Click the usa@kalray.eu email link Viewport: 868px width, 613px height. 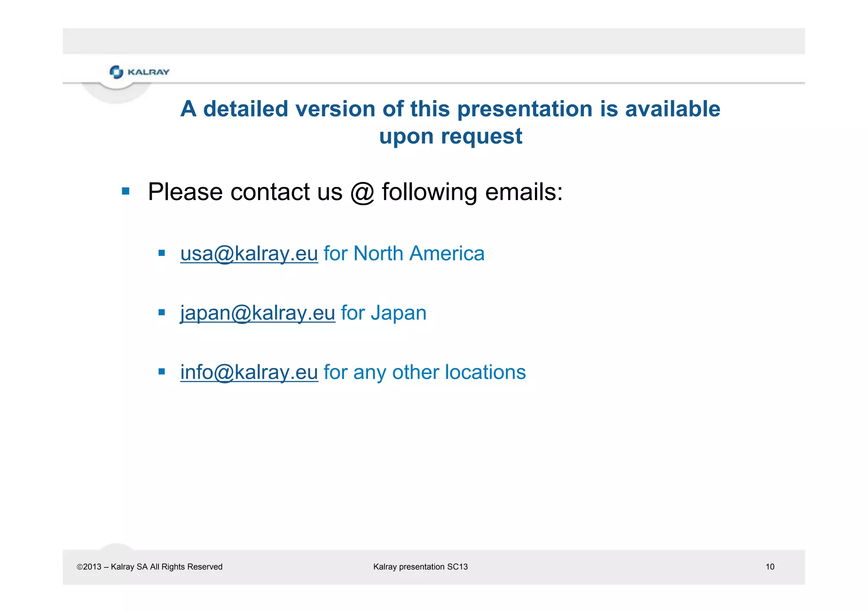click(249, 254)
